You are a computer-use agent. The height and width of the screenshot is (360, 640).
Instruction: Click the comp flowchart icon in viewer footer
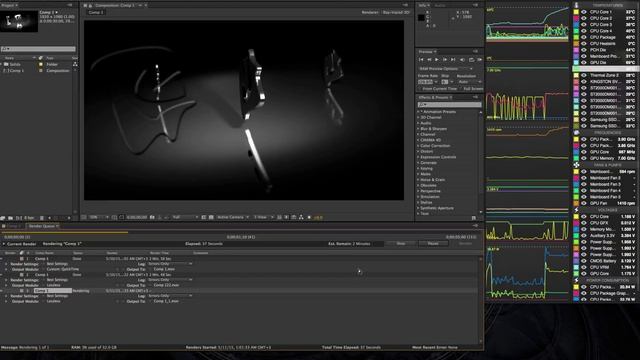tap(301, 217)
